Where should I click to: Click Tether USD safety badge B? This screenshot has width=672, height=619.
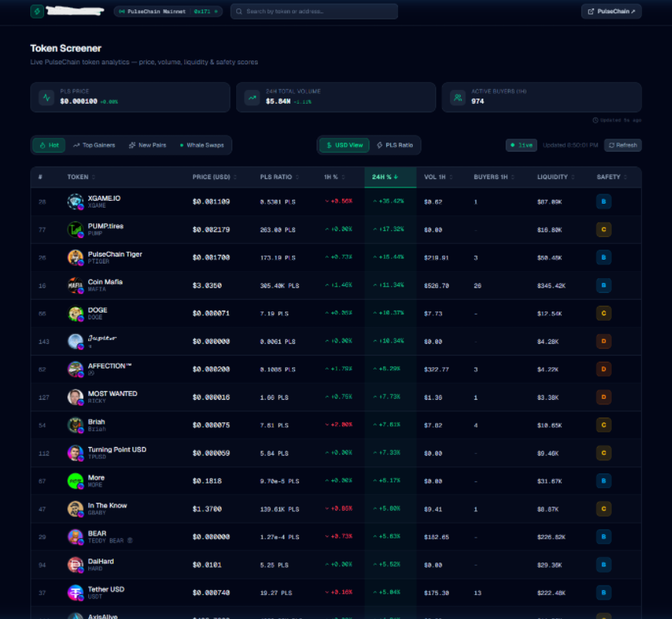coord(603,593)
